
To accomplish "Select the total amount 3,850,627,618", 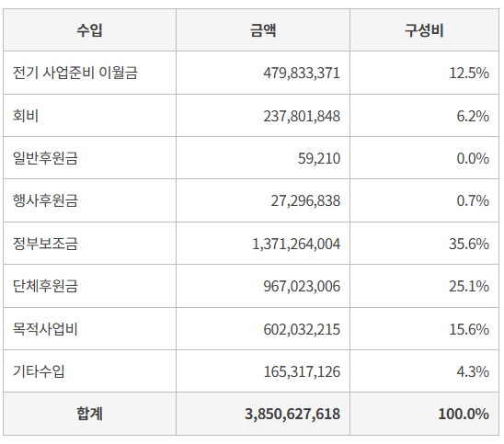I will click(292, 414).
